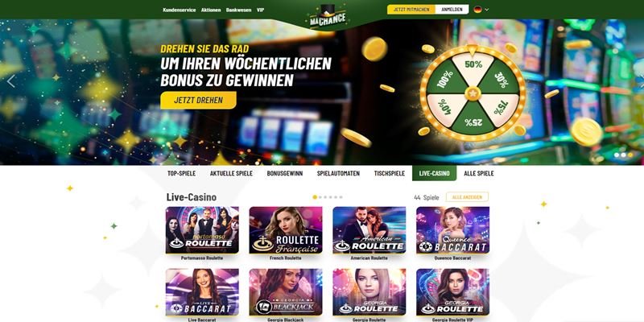Viewport: 644px width, 322px height.
Task: Launch the Georgia Blackjack game tile
Action: tap(286, 292)
